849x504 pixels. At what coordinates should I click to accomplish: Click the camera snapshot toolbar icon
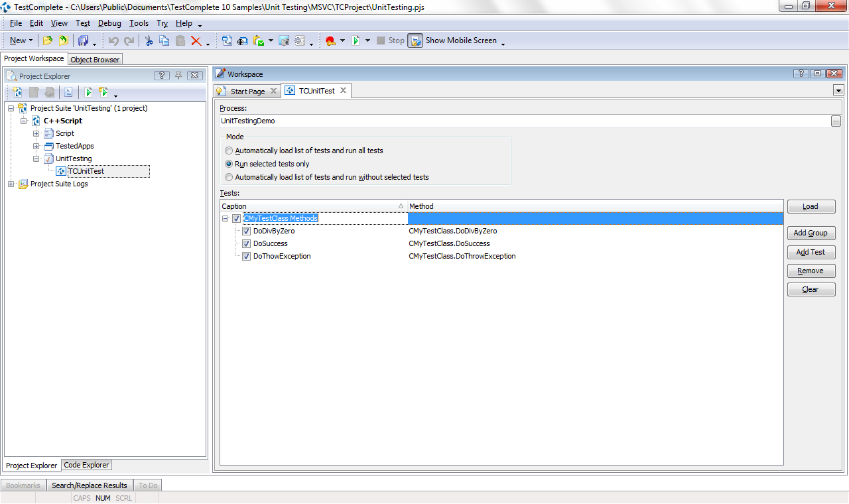click(x=284, y=40)
